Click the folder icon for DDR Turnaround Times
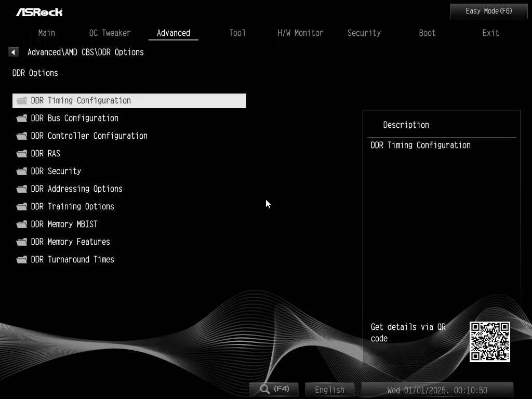Image resolution: width=532 pixels, height=399 pixels. (22, 260)
